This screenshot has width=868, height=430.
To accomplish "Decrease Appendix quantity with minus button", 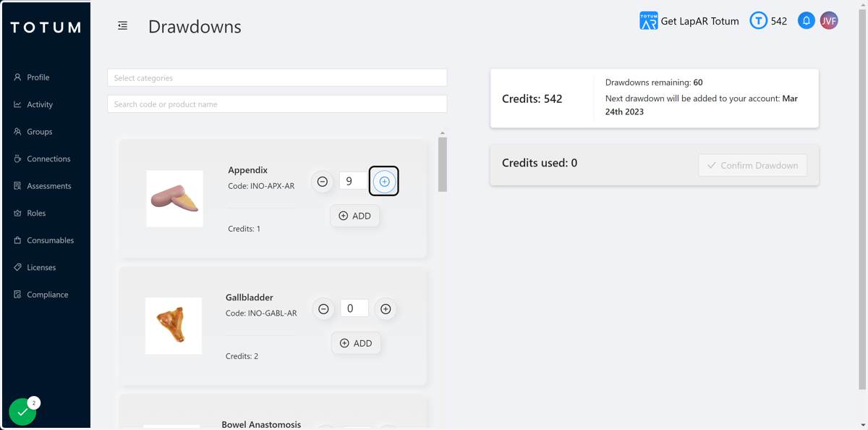I will (323, 182).
